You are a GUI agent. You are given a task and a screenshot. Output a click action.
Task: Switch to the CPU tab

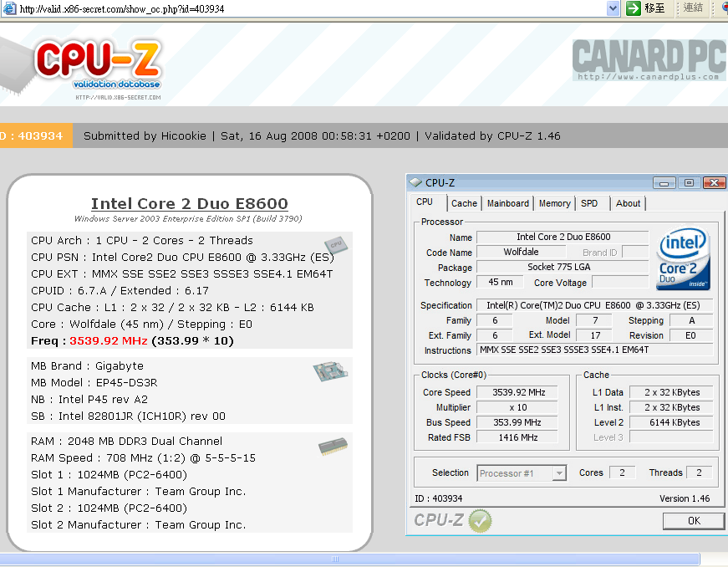pos(425,202)
